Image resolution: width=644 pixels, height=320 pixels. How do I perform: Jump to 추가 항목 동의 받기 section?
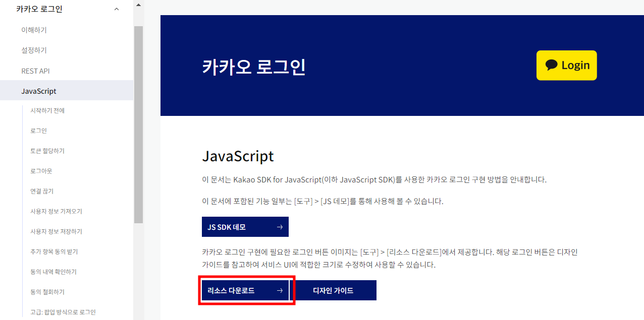tap(54, 251)
